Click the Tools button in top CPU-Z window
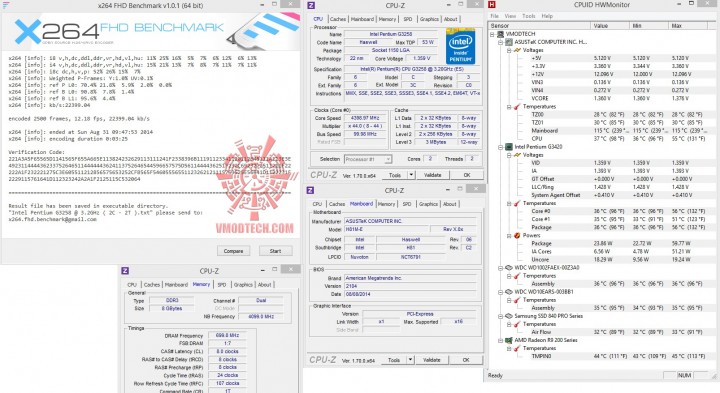Viewport: 720px width, 393px height. coord(395,175)
